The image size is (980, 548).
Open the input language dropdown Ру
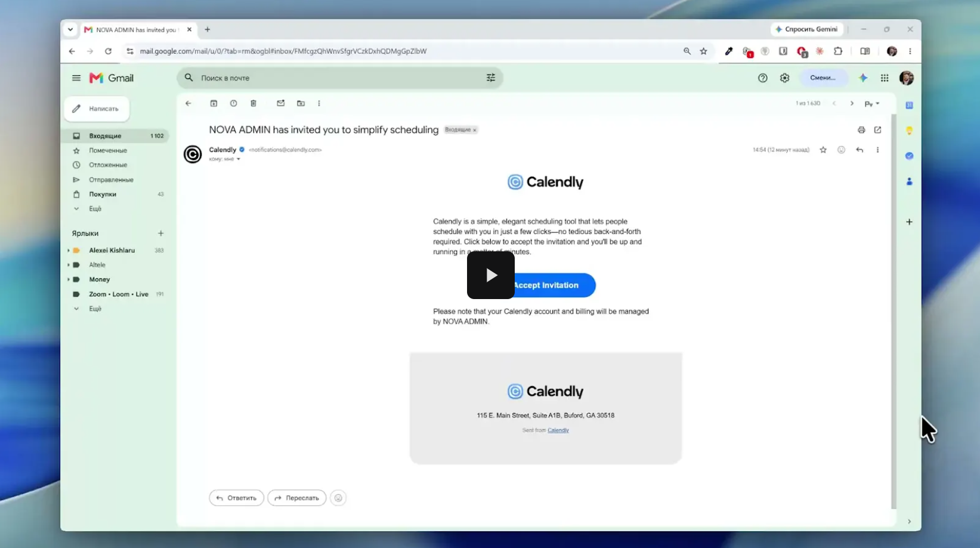point(872,104)
